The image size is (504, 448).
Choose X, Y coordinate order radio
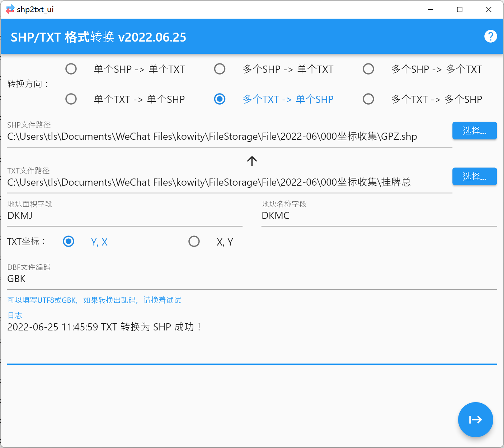pos(194,242)
